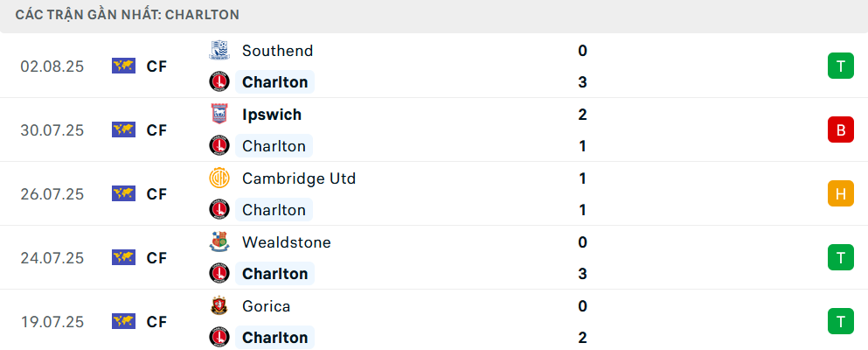Click the world flag icon on 19.07.25 row
This screenshot has width=868, height=350.
(123, 321)
